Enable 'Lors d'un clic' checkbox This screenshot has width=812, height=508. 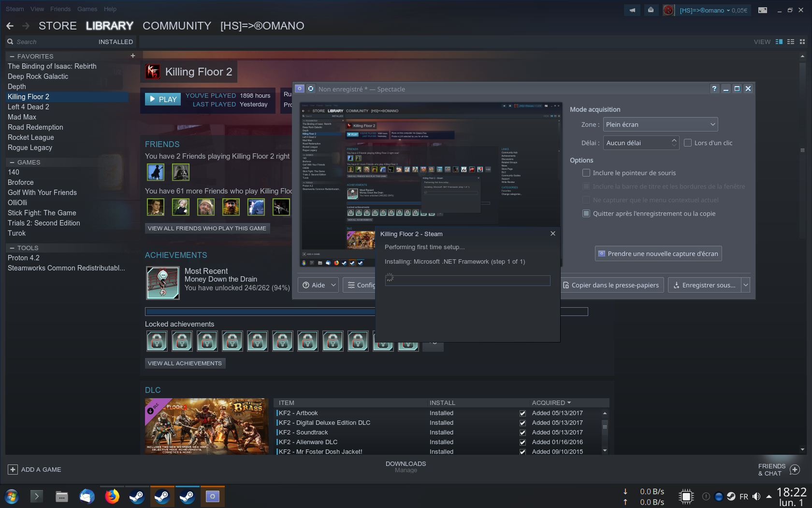(x=688, y=143)
